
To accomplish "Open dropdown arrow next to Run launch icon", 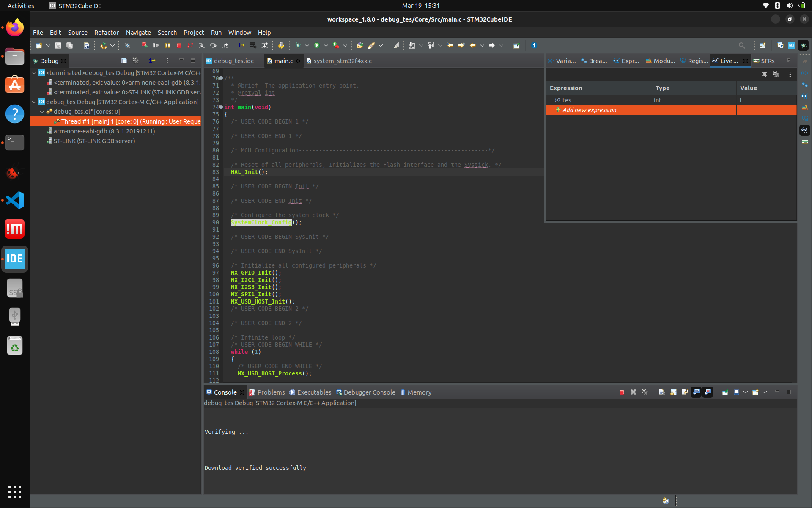I will [326, 45].
